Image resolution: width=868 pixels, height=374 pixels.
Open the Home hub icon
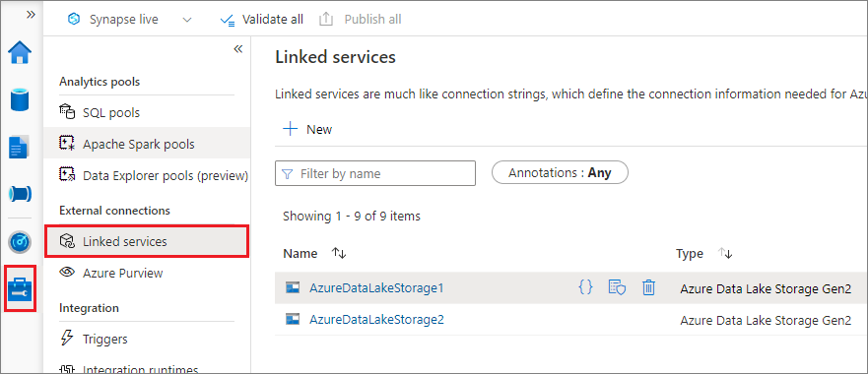coord(20,53)
